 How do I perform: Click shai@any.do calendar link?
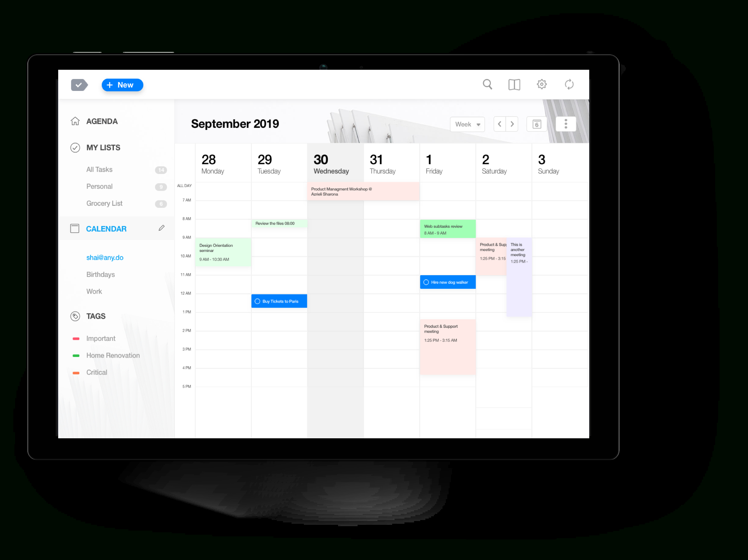105,258
